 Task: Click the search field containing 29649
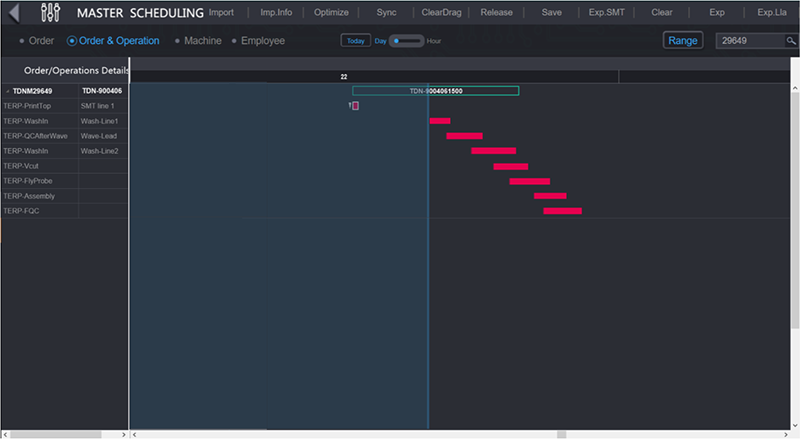pyautogui.click(x=750, y=41)
